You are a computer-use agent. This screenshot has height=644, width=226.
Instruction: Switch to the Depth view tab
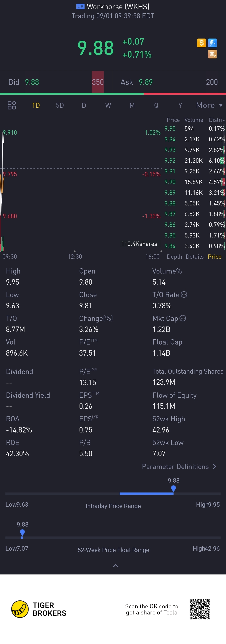point(174,257)
